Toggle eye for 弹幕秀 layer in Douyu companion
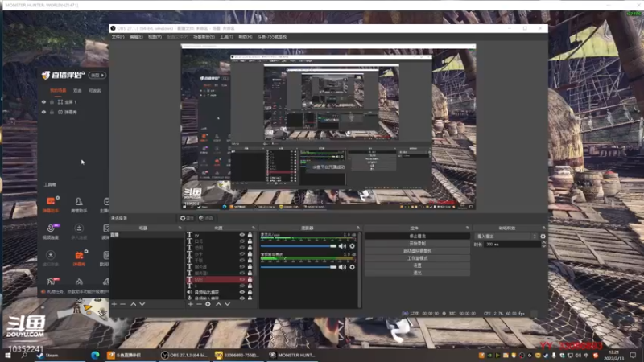 coord(44,112)
